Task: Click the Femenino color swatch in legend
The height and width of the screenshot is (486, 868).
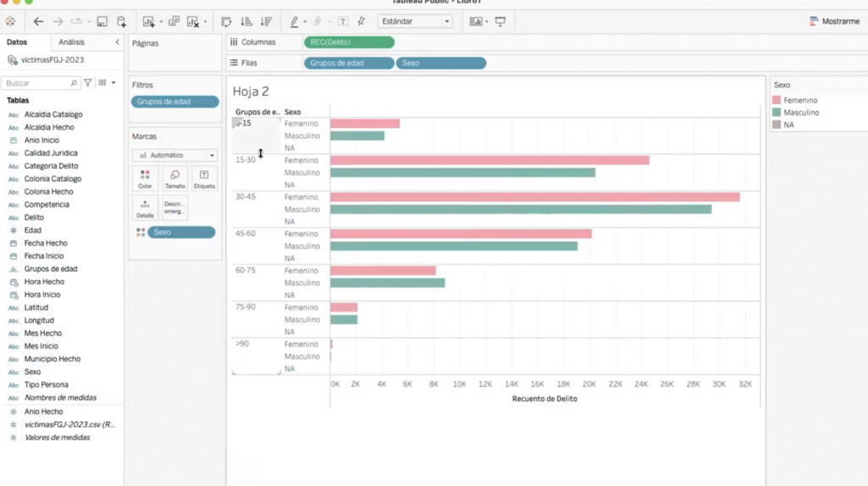Action: click(776, 100)
